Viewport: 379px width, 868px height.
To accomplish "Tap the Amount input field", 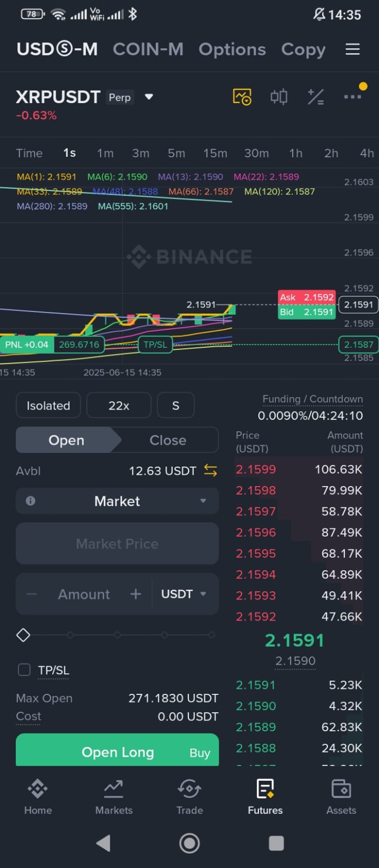I will (84, 594).
